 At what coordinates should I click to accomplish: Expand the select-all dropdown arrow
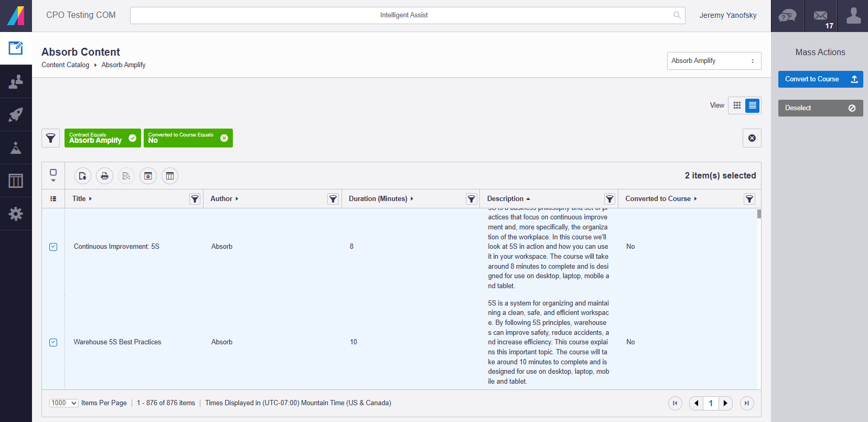(53, 181)
